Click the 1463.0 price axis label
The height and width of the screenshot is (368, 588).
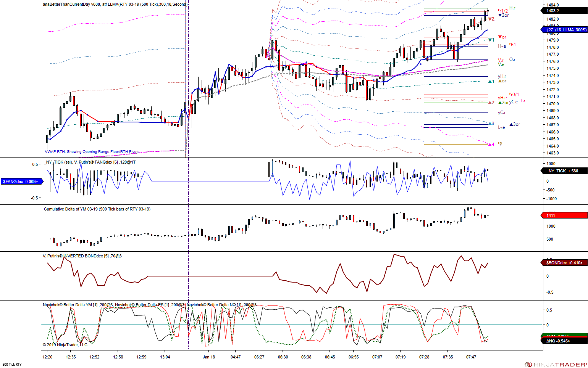point(553,153)
